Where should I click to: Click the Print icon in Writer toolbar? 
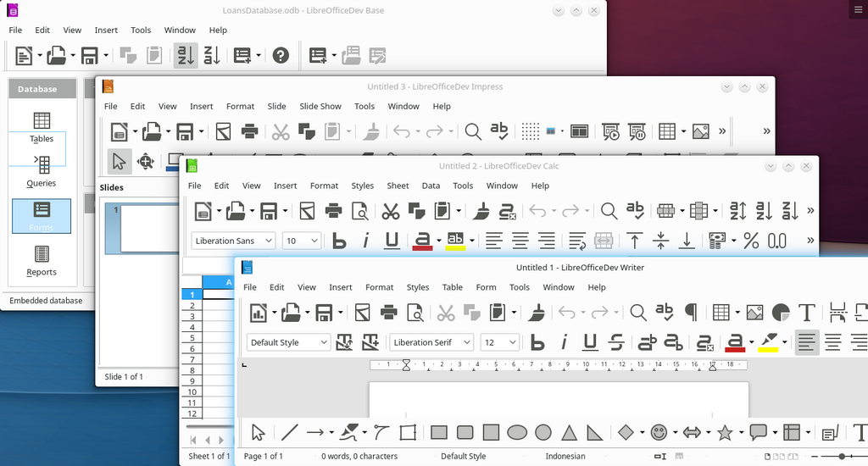(389, 313)
